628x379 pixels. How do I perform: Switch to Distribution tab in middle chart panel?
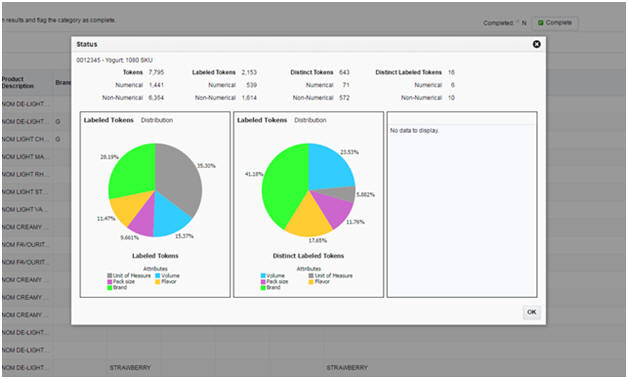310,120
